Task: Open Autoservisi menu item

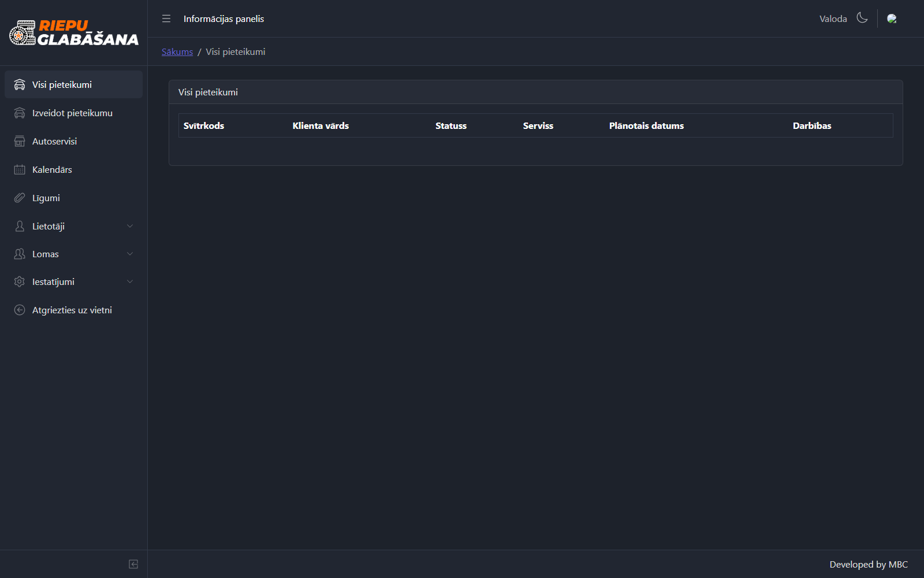Action: coord(73,141)
